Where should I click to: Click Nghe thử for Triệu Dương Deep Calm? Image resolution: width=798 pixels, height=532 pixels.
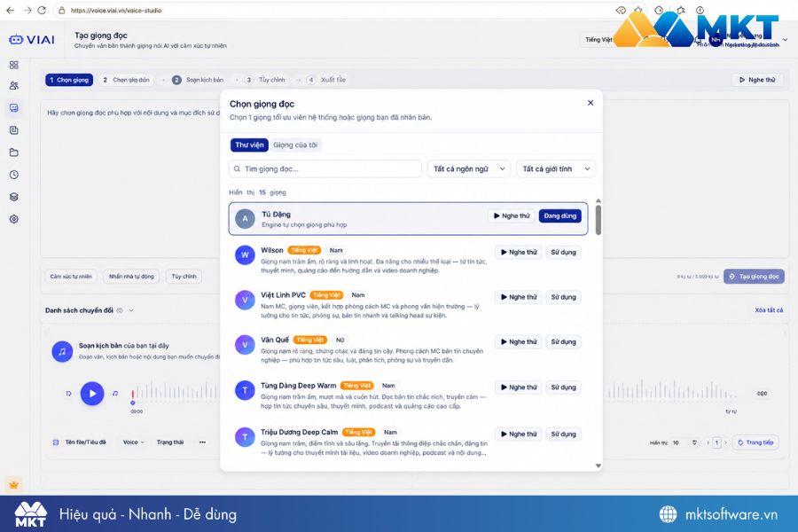519,434
